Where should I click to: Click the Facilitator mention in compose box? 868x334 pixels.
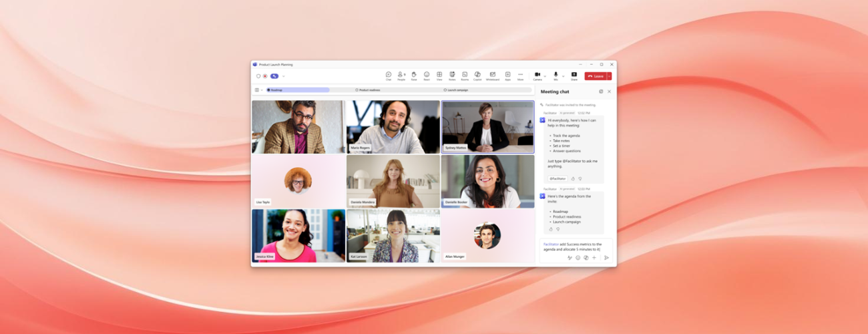(551, 244)
